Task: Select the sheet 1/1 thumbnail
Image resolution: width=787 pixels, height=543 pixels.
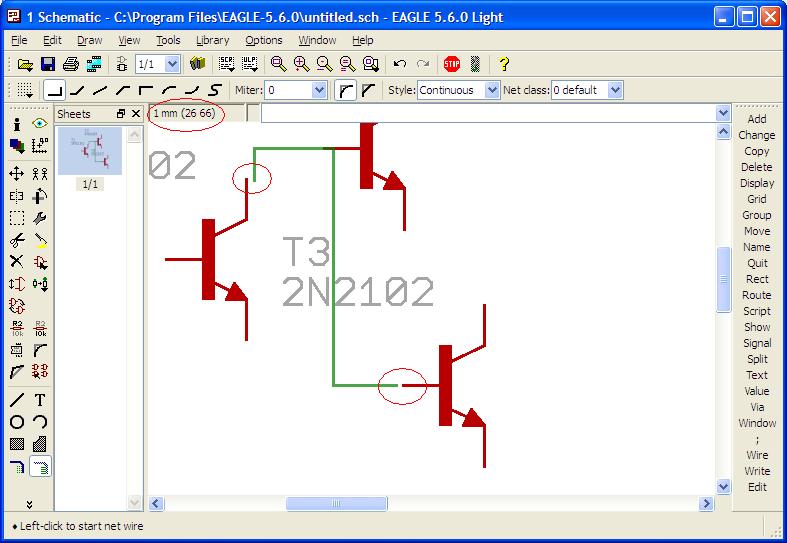Action: tap(90, 151)
